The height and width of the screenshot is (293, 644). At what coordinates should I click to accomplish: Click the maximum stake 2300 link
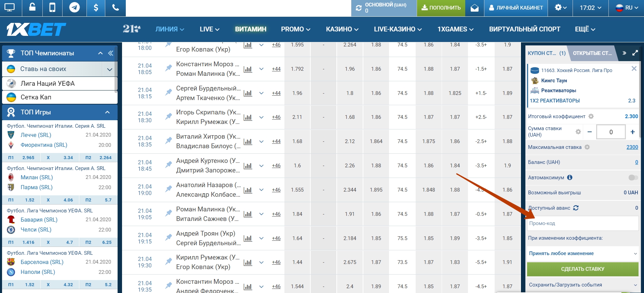click(x=632, y=147)
